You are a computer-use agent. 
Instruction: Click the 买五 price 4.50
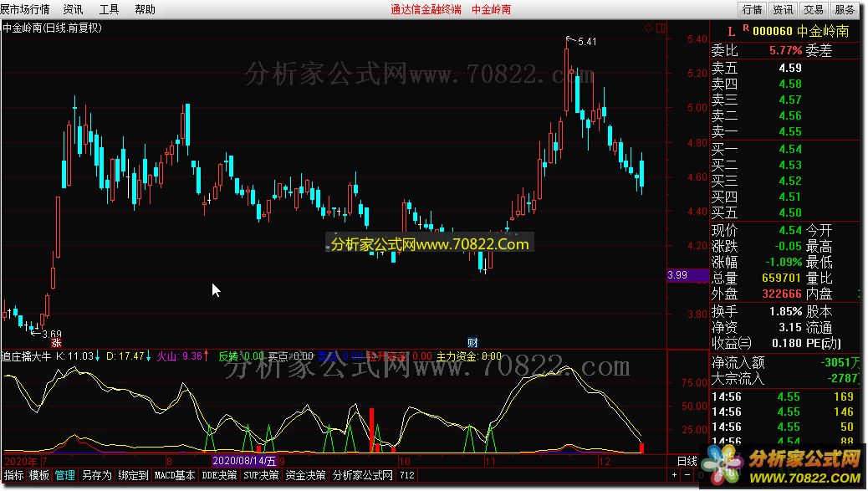(x=790, y=212)
